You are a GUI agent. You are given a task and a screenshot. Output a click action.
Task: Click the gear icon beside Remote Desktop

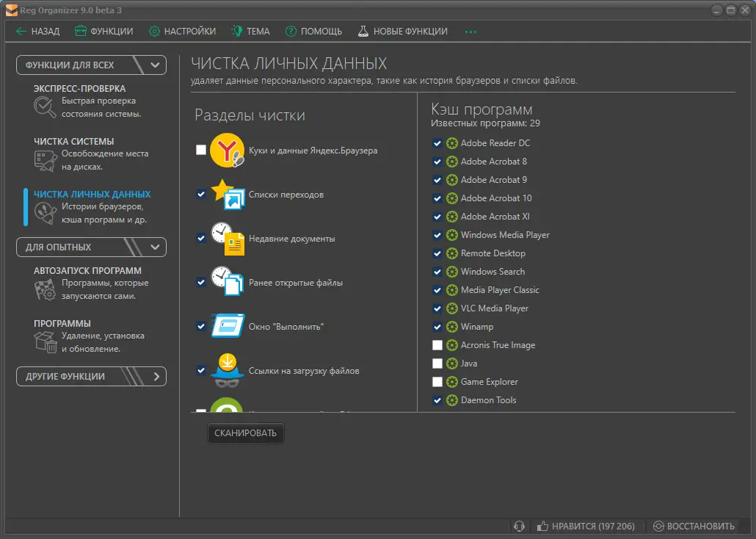coord(452,253)
